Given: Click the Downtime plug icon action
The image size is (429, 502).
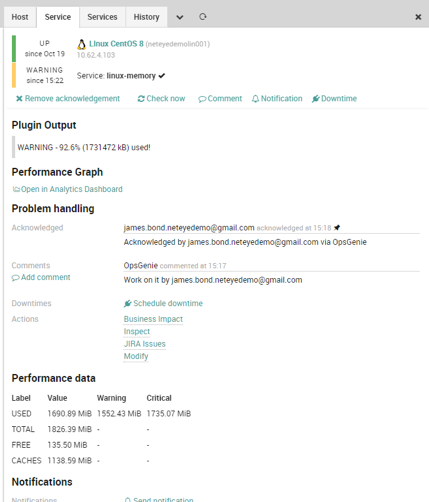Looking at the screenshot, I should pyautogui.click(x=334, y=99).
